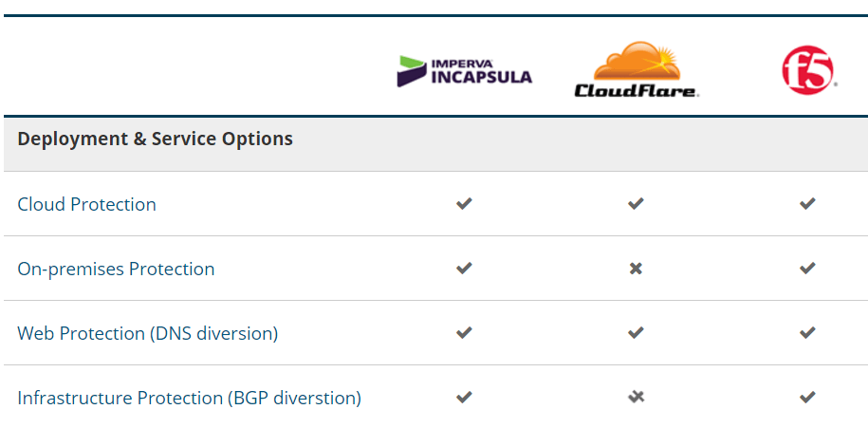Screen dimensions: 868x428
Task: Open the Cloud Protection link
Action: point(86,204)
